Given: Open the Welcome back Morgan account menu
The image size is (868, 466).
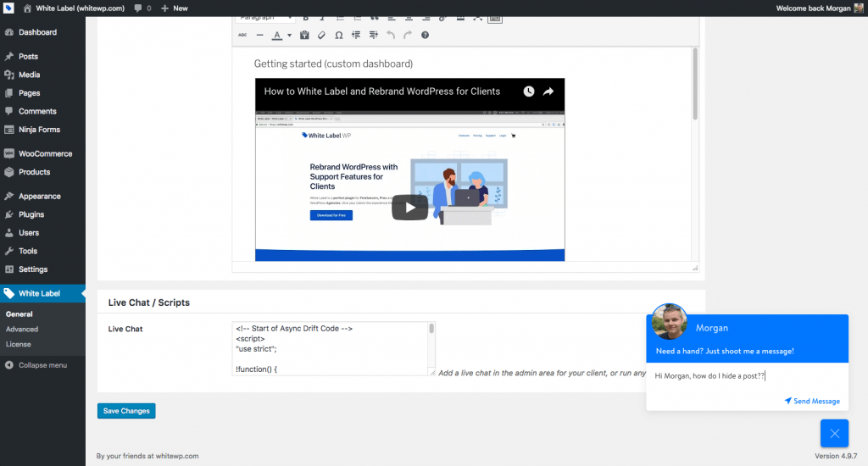Looking at the screenshot, I should [x=820, y=8].
